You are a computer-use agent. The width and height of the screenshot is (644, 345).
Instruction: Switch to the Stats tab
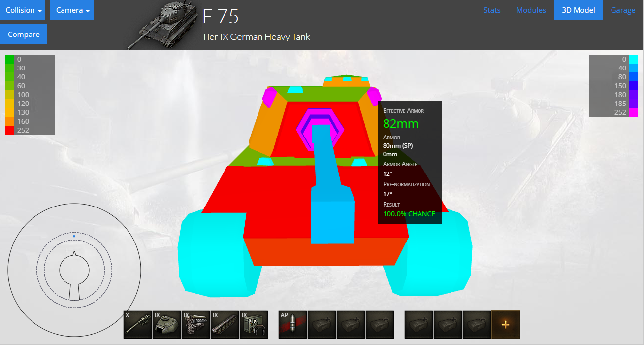point(492,10)
